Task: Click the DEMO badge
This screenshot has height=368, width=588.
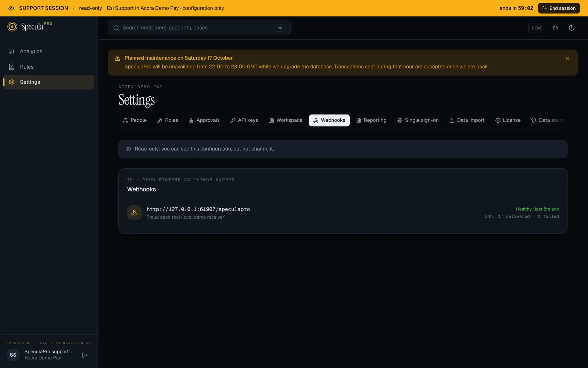Action: (x=537, y=28)
